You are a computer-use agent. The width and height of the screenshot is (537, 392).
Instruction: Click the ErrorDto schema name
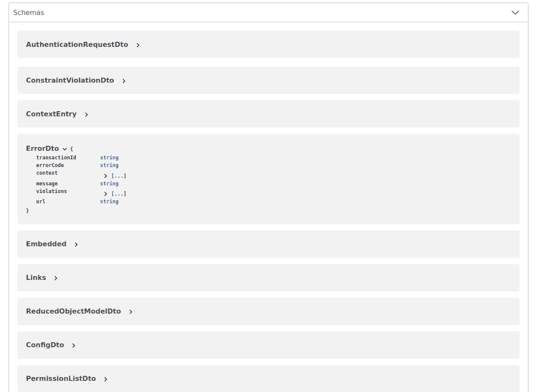point(42,148)
